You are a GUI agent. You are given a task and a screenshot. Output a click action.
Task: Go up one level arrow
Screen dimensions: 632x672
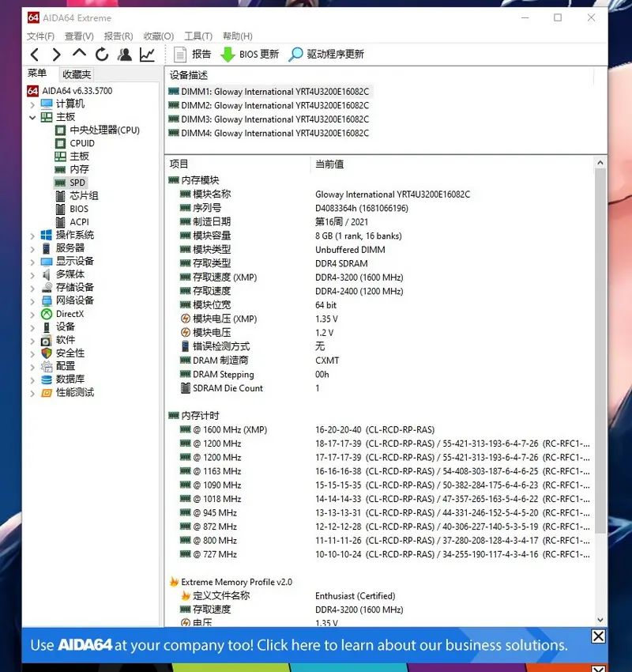[79, 54]
